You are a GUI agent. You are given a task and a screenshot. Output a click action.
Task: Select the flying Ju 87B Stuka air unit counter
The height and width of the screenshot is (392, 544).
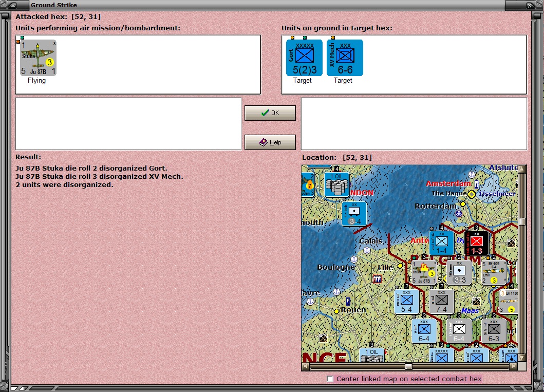point(38,58)
